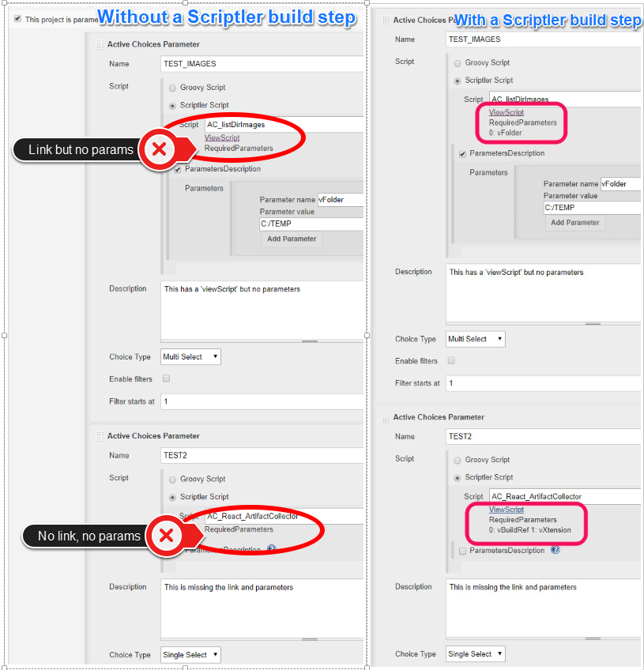This screenshot has width=644, height=670.
Task: Toggle 'This project is parameterized' checkbox
Action: coord(17,19)
